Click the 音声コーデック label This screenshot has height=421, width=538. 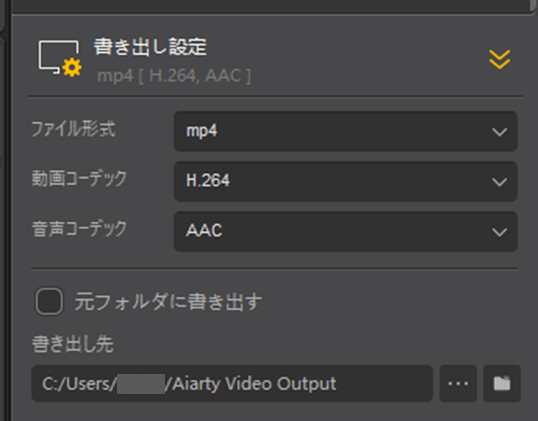pyautogui.click(x=79, y=229)
